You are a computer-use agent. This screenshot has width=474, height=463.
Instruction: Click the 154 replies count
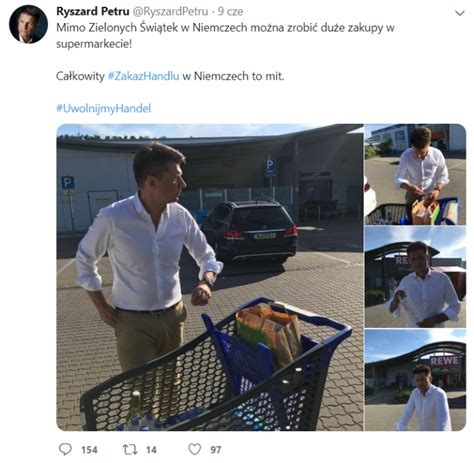89,450
